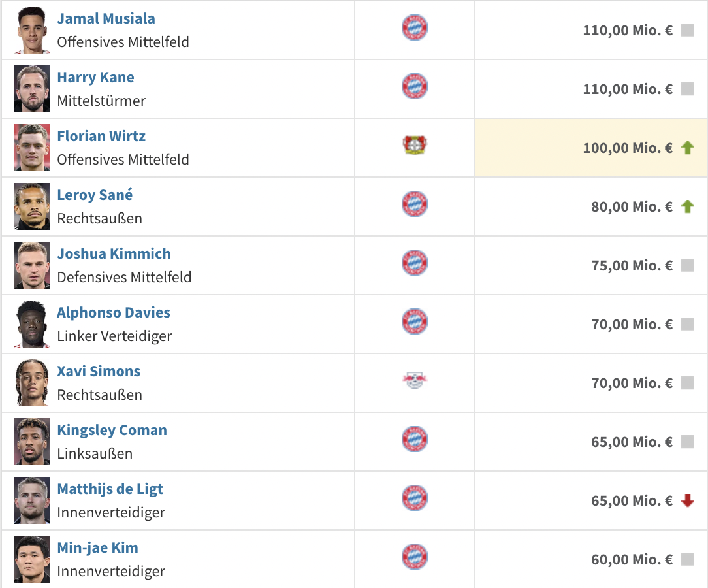Click Min-jae Kim's 60,00 Mio. € value
The height and width of the screenshot is (588, 708).
(632, 560)
